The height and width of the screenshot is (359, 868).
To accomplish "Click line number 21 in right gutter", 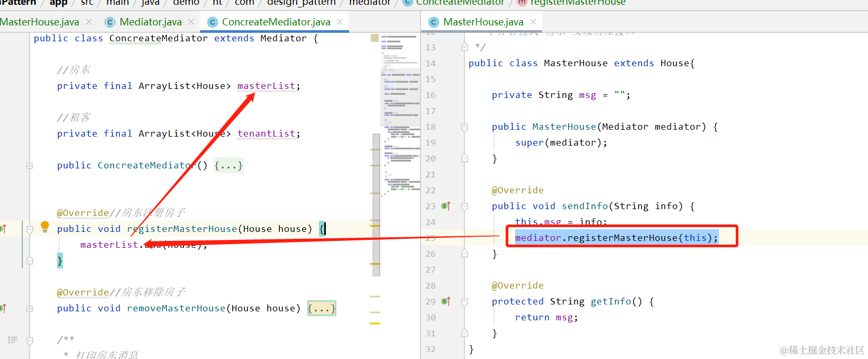I will 431,174.
